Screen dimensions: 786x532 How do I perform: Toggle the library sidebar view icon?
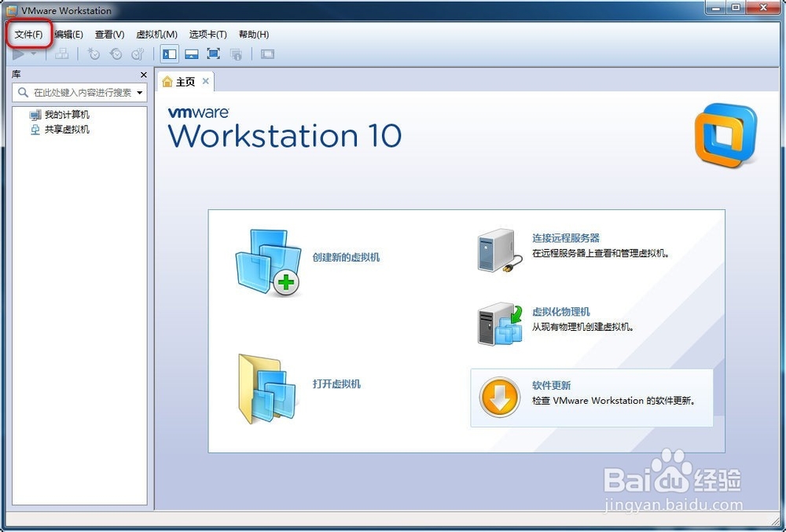tap(170, 54)
